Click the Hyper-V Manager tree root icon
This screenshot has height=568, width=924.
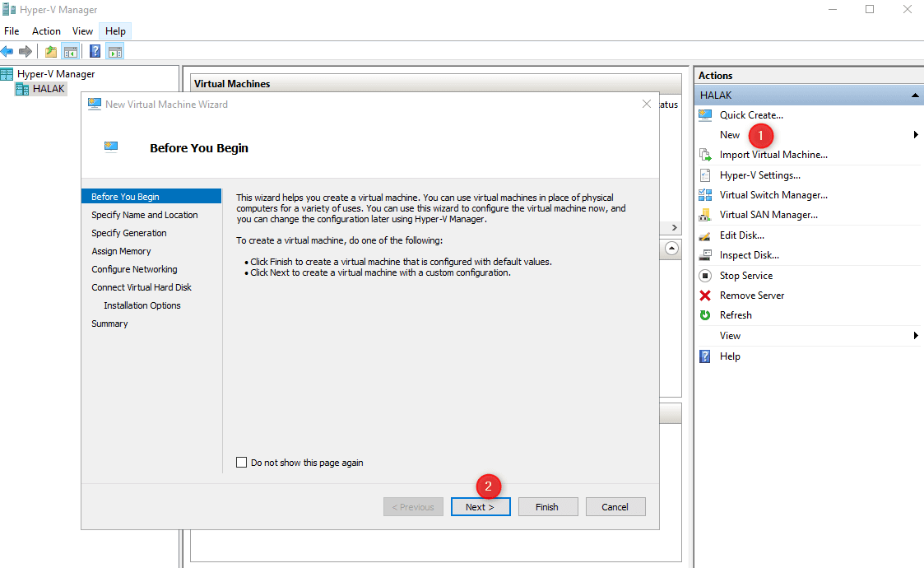[x=7, y=74]
